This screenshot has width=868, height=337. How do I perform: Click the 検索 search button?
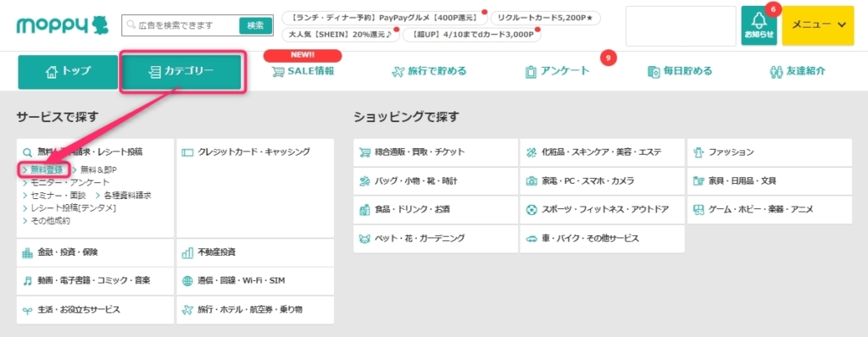pos(256,25)
